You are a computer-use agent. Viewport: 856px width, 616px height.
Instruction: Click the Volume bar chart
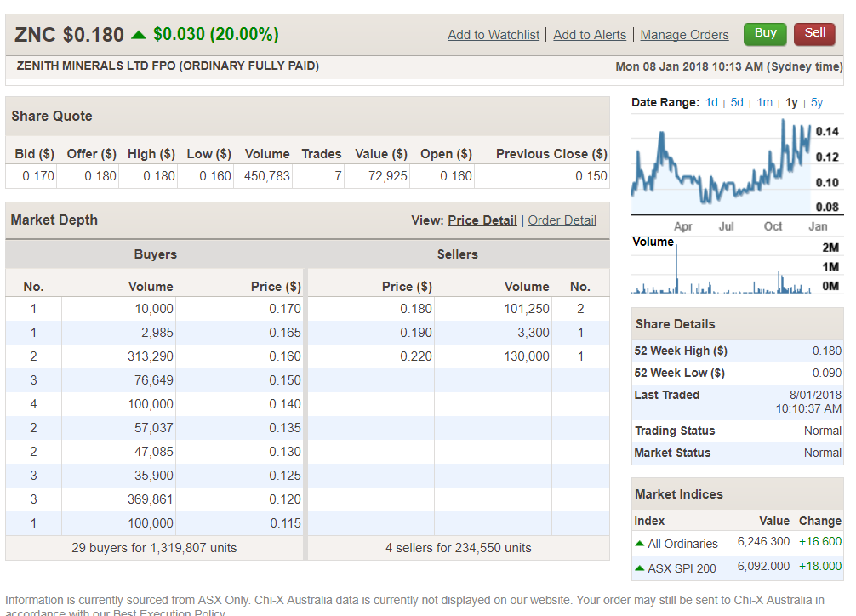click(722, 268)
